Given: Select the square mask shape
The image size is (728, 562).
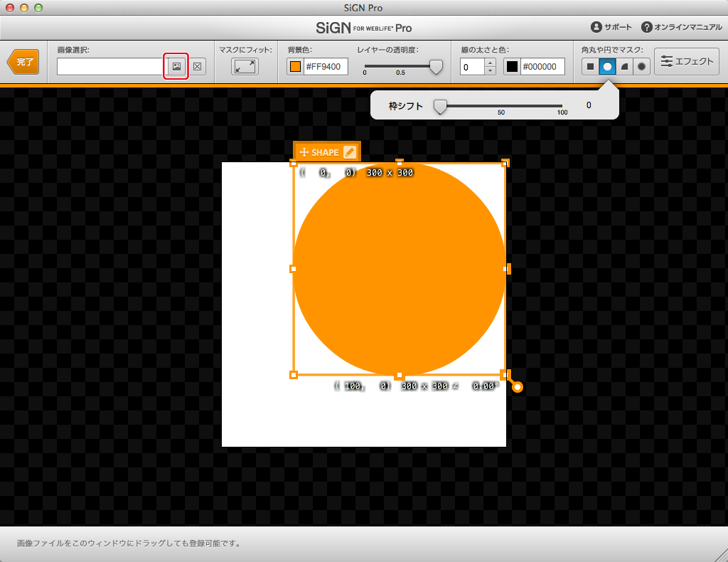Looking at the screenshot, I should [590, 66].
